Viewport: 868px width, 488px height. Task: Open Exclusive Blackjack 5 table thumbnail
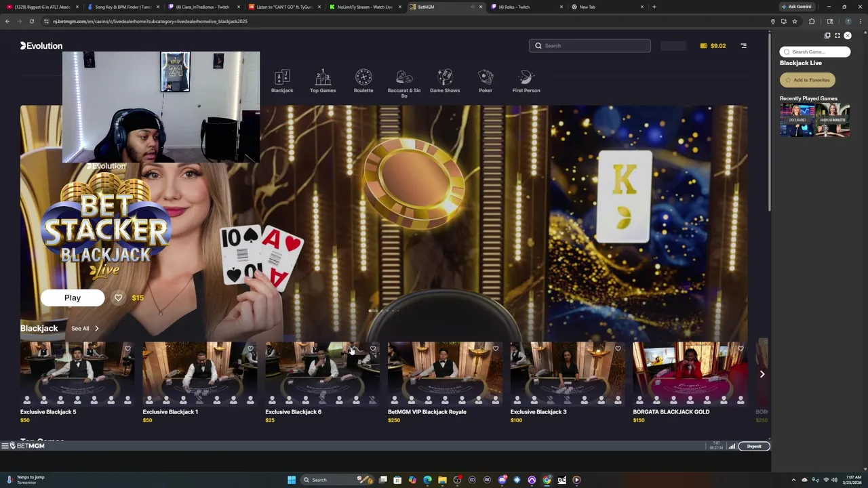[77, 373]
